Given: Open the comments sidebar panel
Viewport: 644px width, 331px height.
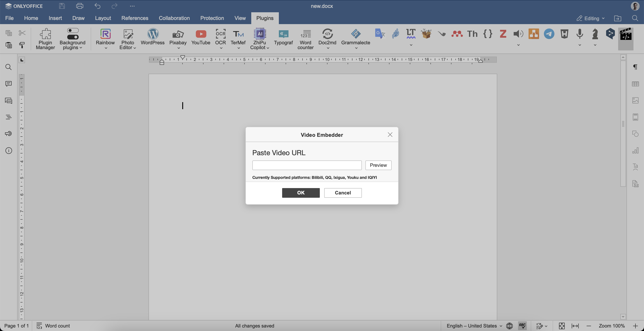Looking at the screenshot, I should point(9,84).
